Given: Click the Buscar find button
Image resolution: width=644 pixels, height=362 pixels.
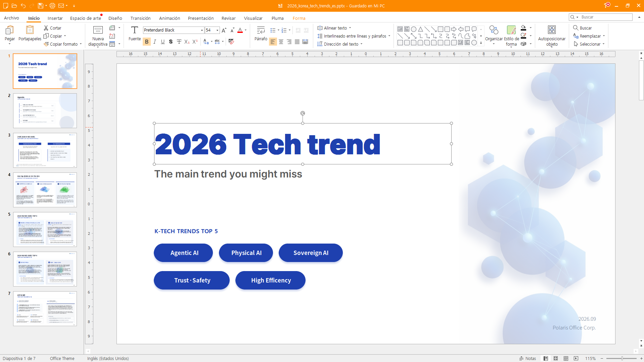Looking at the screenshot, I should (x=583, y=28).
